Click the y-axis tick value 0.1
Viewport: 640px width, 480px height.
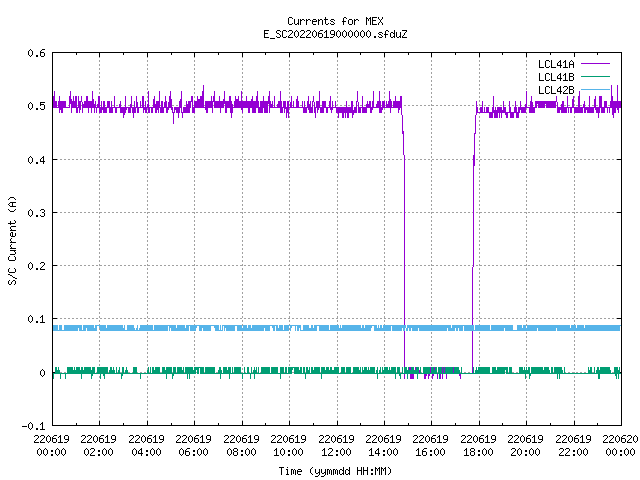click(36, 319)
